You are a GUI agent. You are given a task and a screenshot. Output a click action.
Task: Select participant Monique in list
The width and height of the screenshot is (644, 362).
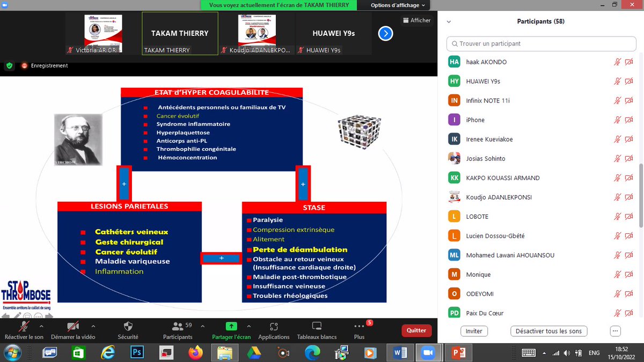541,275
